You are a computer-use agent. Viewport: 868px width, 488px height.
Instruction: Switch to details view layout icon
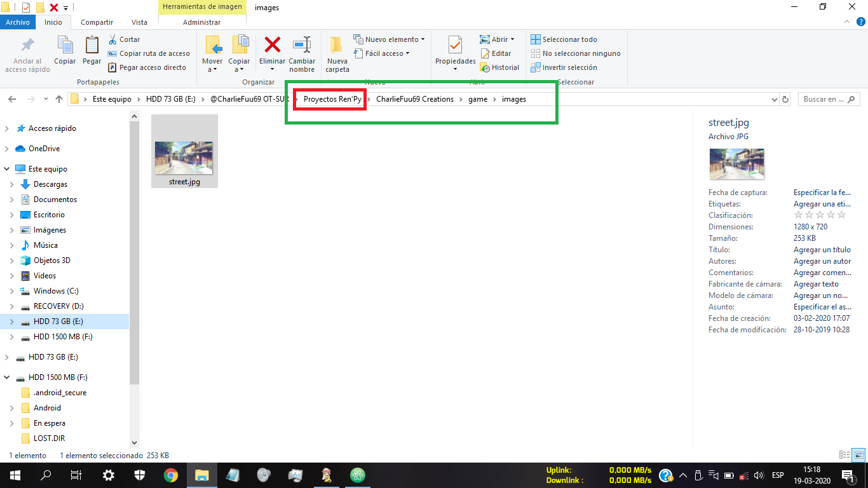(x=844, y=455)
